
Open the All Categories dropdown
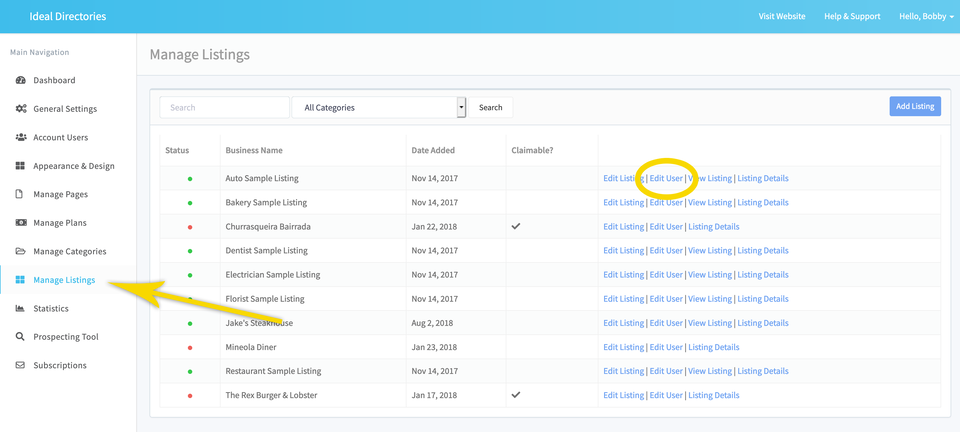click(379, 108)
